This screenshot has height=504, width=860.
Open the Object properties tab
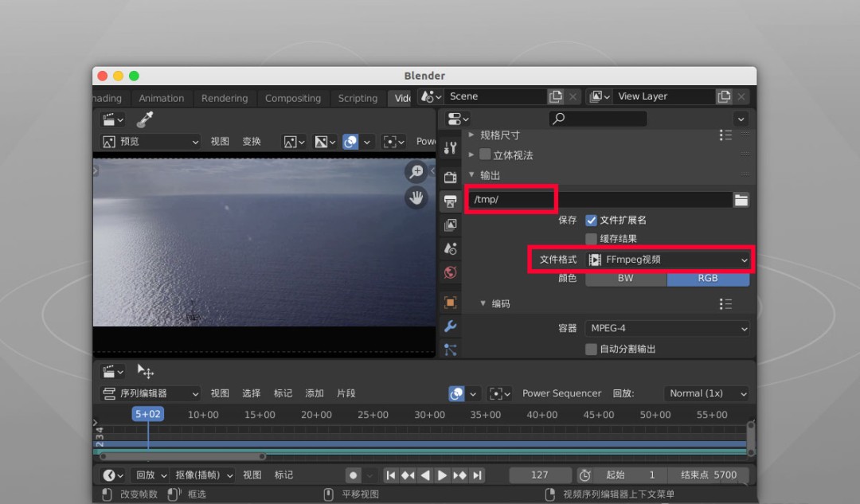pos(451,303)
